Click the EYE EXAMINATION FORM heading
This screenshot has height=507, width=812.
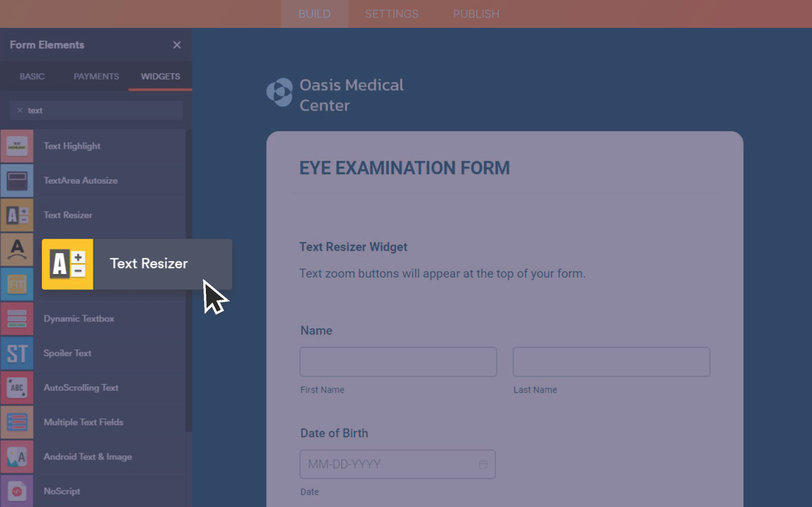tap(404, 168)
